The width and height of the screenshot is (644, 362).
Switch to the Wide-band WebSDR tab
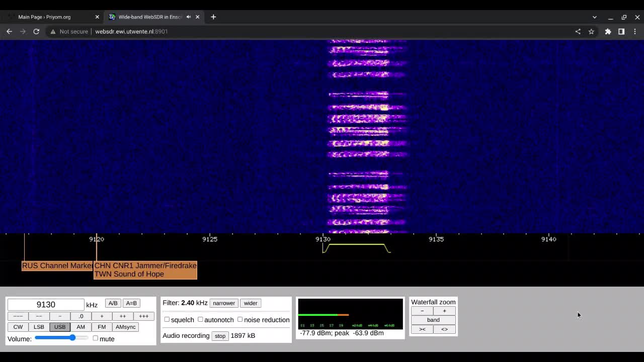pos(153,17)
